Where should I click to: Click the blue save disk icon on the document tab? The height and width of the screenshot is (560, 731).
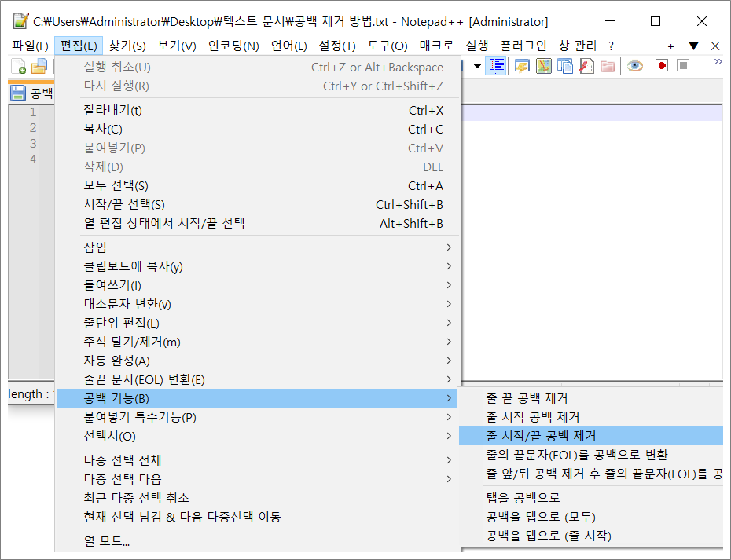click(18, 93)
